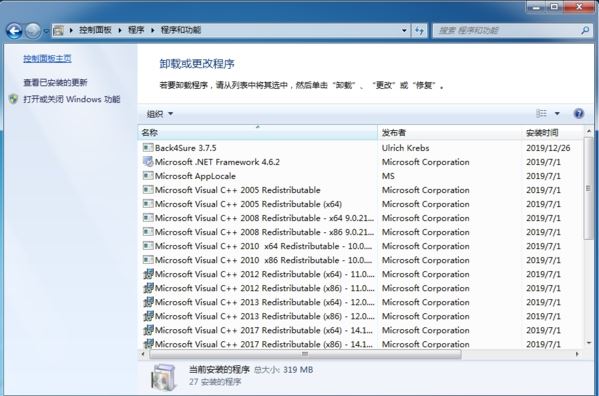The height and width of the screenshot is (396, 599).
Task: Open the recent pages dropdown beside Forward
Action: (46, 31)
